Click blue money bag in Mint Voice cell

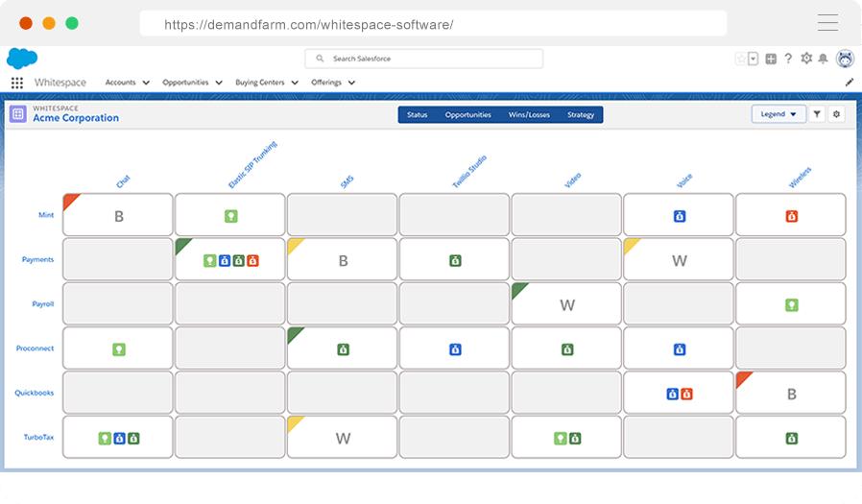pyautogui.click(x=680, y=216)
